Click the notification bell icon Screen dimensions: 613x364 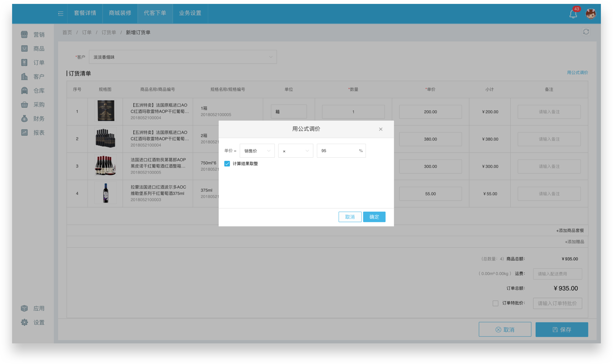[x=573, y=14]
